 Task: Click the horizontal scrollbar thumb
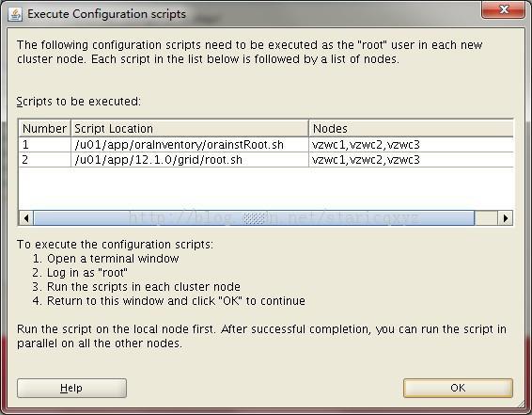pyautogui.click(x=254, y=218)
